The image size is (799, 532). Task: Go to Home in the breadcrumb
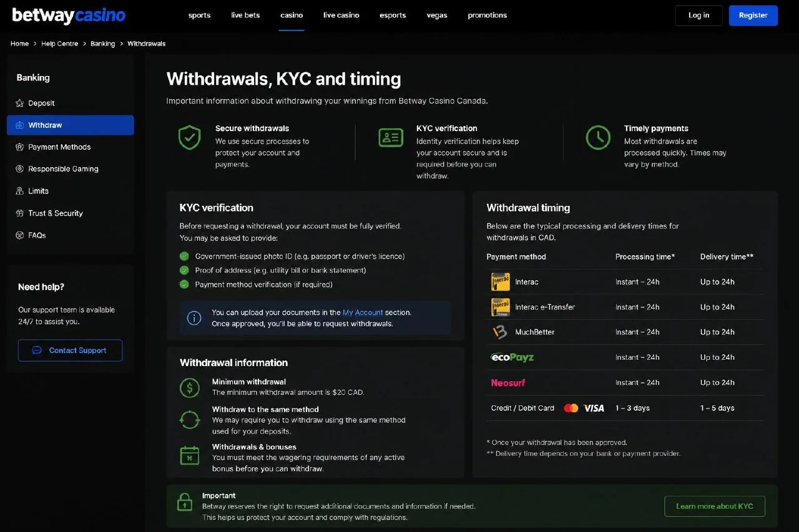click(x=19, y=44)
